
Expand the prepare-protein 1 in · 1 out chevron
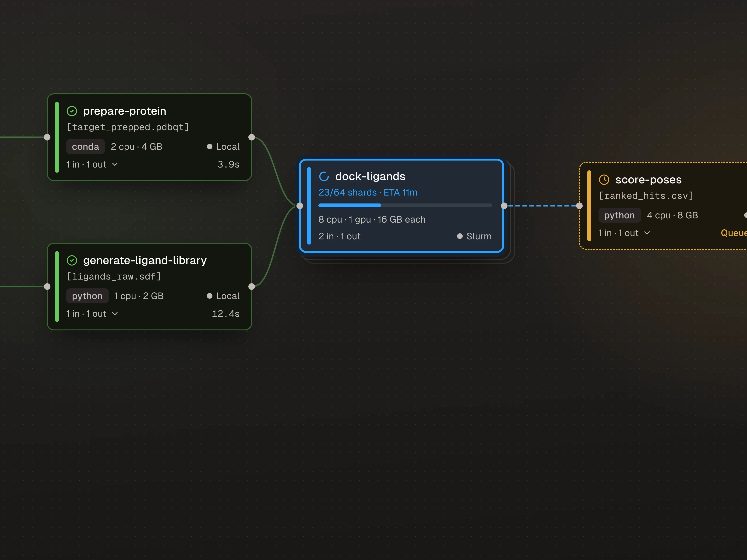[115, 164]
